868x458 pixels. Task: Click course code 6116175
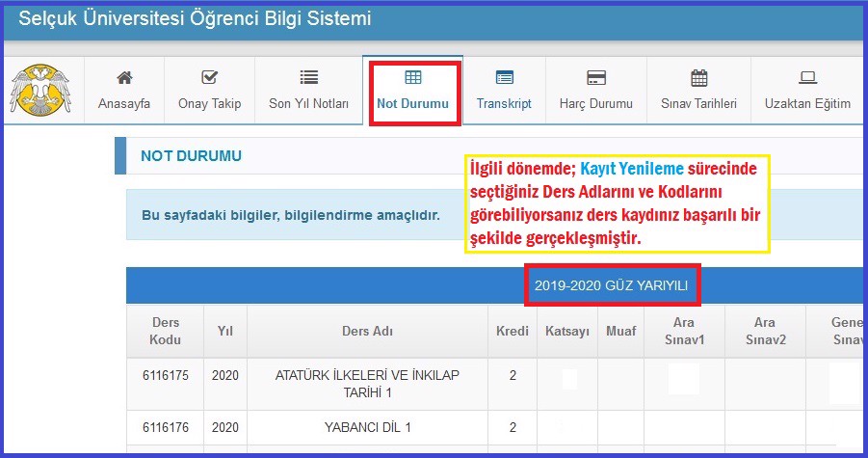165,375
